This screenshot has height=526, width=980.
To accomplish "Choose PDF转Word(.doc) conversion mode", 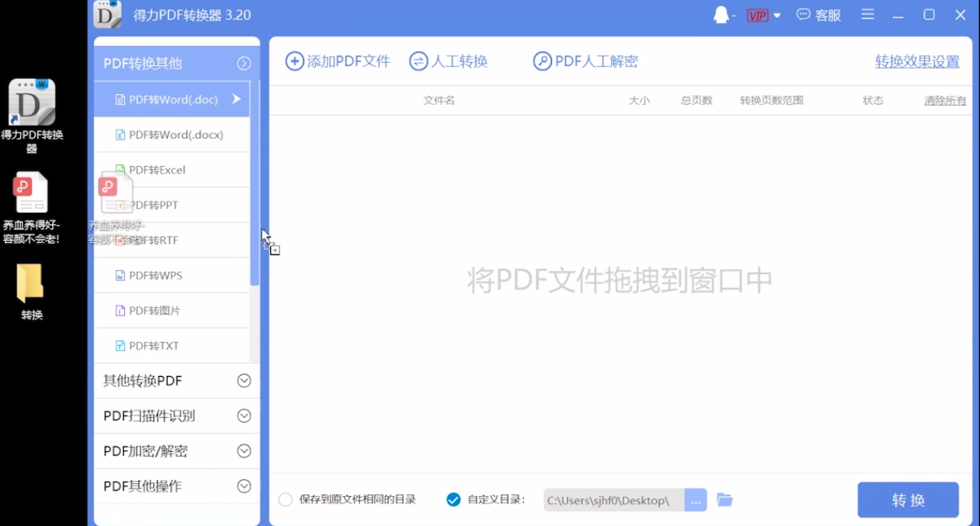I will pos(172,100).
